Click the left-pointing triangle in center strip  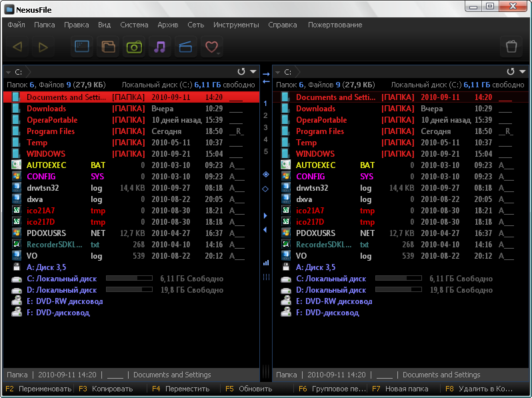click(x=265, y=230)
